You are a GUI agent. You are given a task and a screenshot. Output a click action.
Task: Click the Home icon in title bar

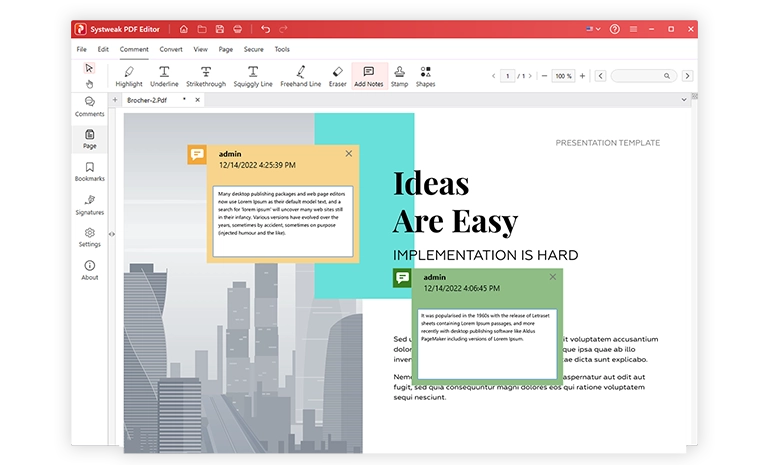[183, 29]
